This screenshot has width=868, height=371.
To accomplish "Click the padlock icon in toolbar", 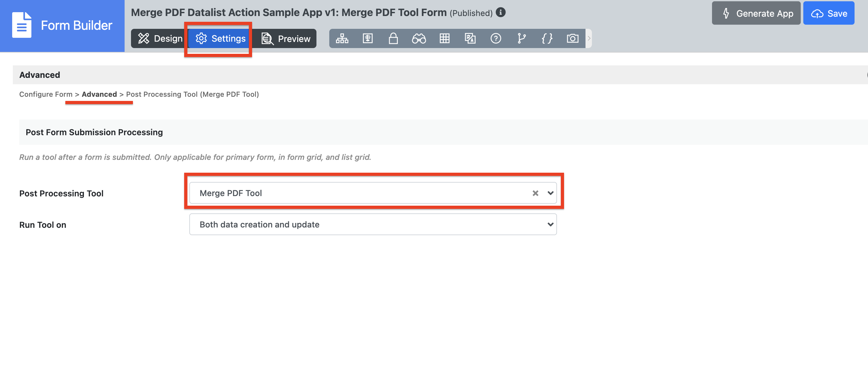I will tap(393, 38).
